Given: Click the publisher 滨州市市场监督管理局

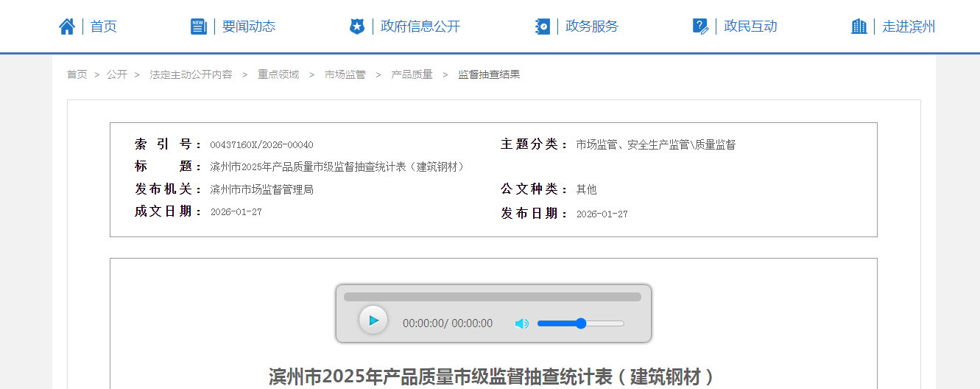Looking at the screenshot, I should [x=261, y=189].
